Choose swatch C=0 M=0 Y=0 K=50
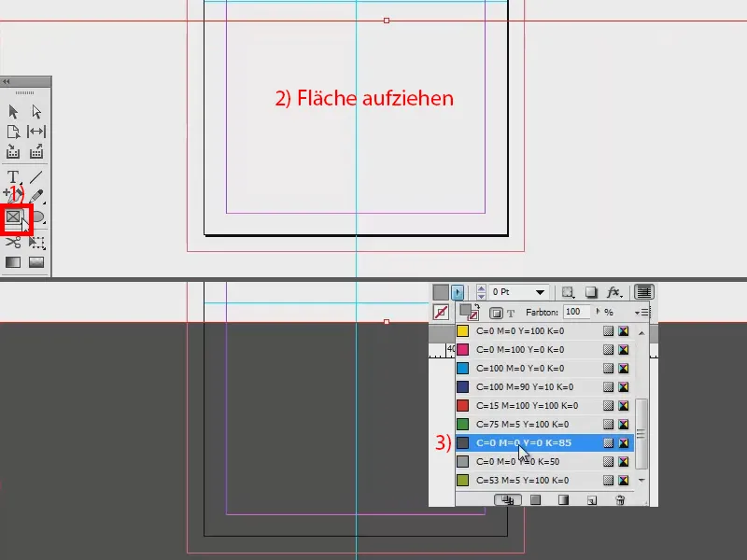This screenshot has height=560, width=747. 544,461
